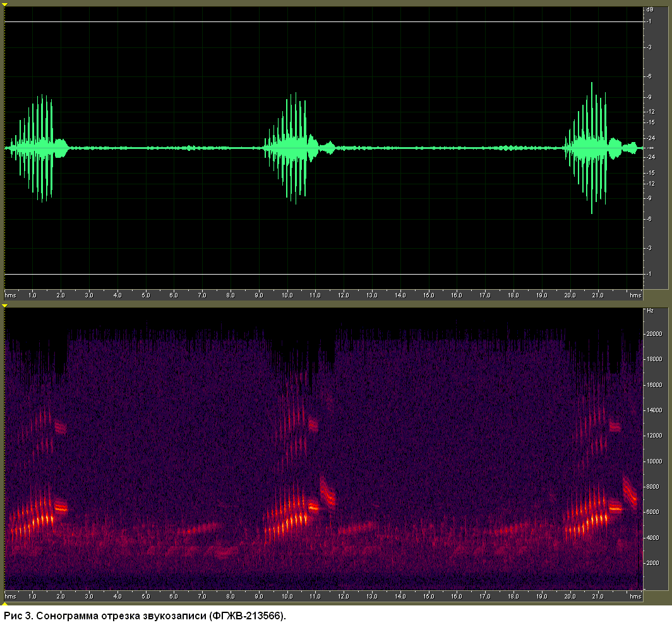Click the infinity symbol on the dB scale
Image resolution: width=672 pixels, height=625 pixels.
[651, 148]
